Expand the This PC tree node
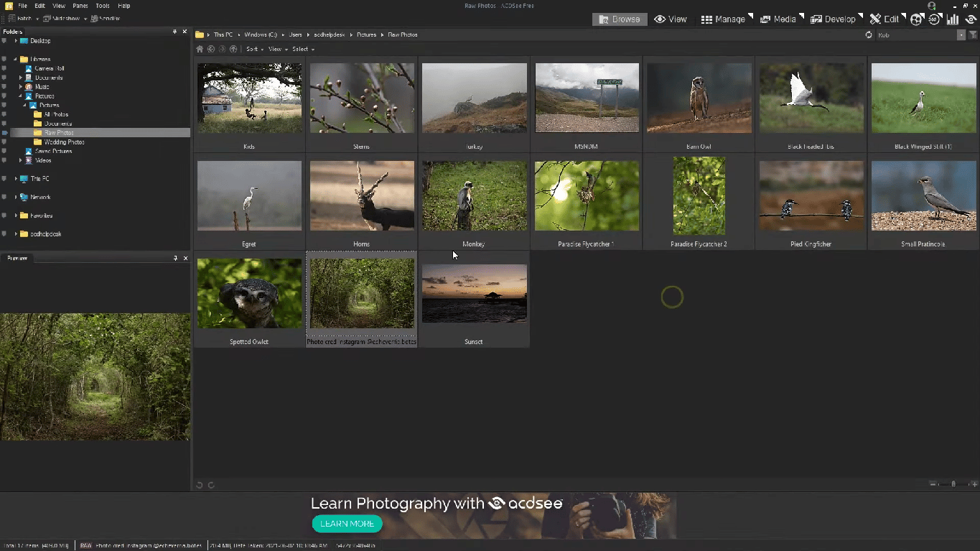 pyautogui.click(x=16, y=179)
